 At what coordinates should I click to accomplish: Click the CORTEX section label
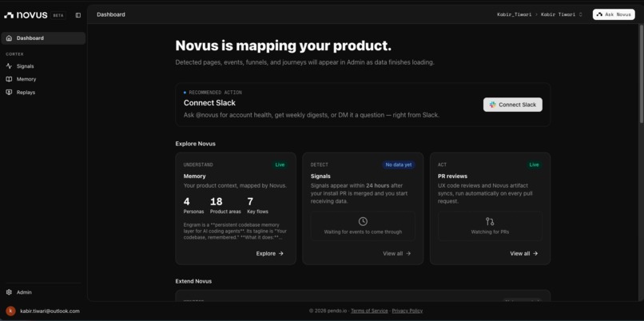point(15,54)
